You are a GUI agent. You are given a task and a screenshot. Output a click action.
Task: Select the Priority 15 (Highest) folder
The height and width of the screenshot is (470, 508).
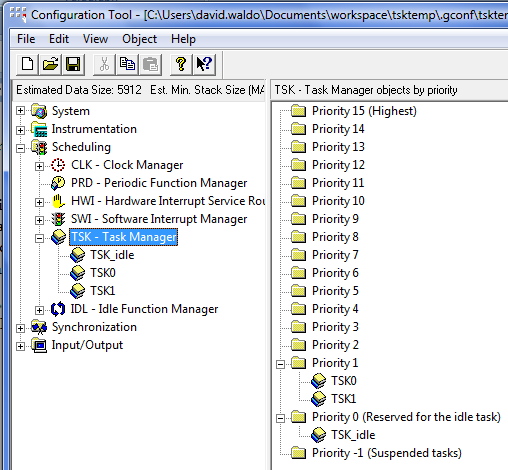tap(364, 111)
